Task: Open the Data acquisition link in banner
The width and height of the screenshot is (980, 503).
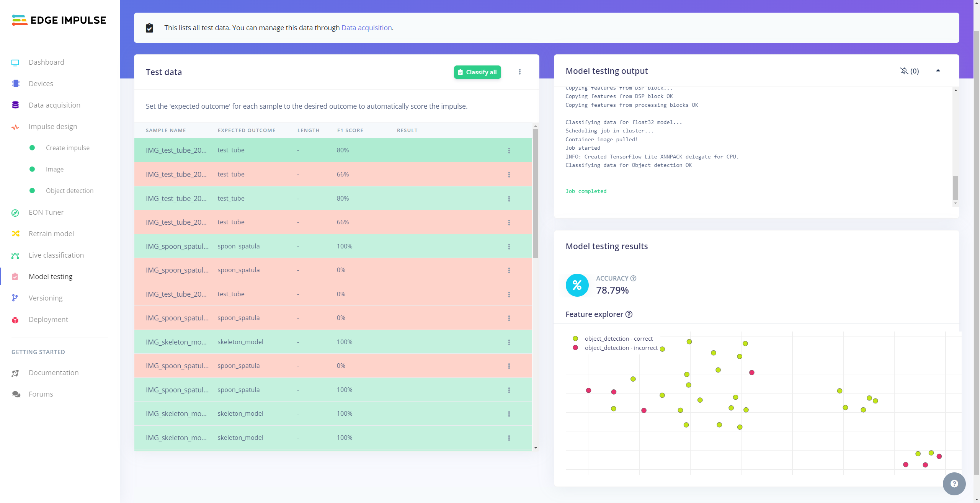Action: point(366,27)
